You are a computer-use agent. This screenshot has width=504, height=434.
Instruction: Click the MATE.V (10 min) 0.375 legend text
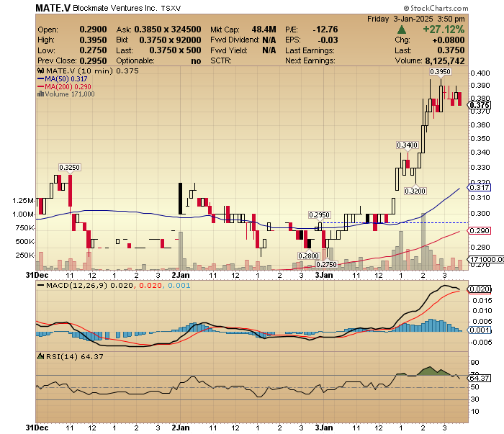[x=93, y=71]
